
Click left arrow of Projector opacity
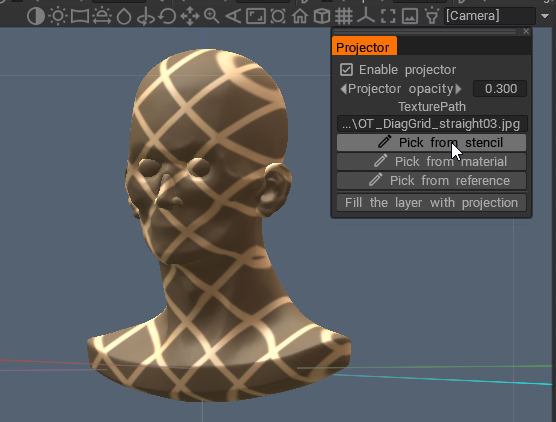(343, 89)
